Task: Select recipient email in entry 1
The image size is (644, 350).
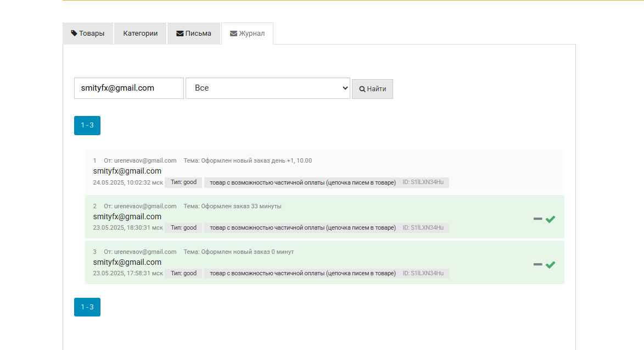Action: click(x=127, y=171)
